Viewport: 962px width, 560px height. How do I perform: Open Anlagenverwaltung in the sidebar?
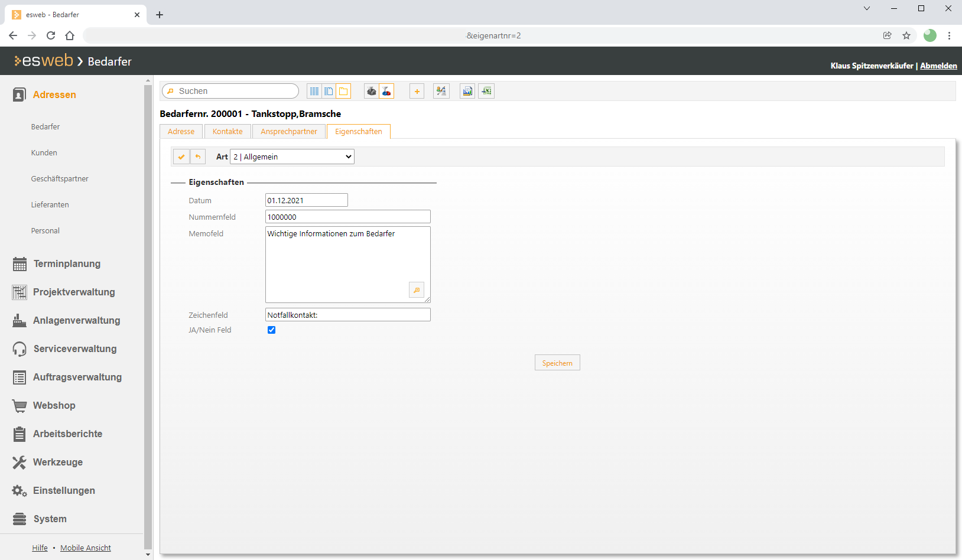(x=76, y=320)
